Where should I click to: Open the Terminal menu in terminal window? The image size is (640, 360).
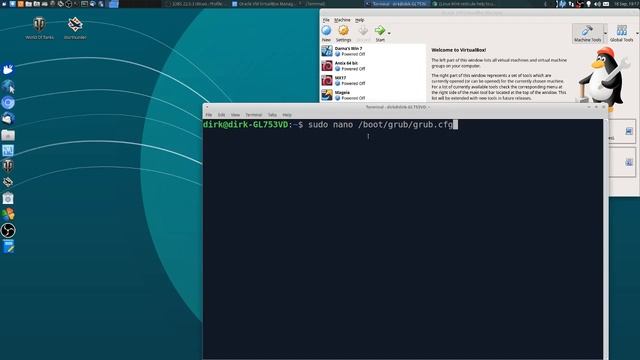pyautogui.click(x=253, y=115)
